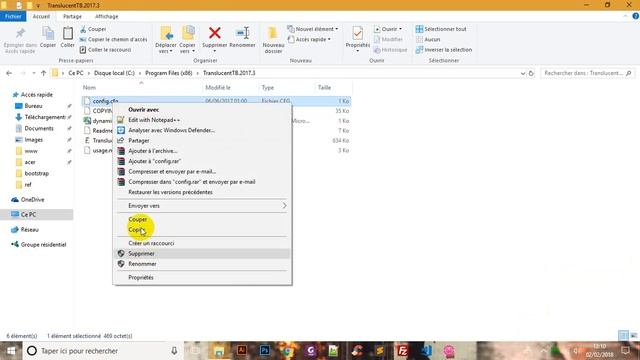The image size is (640, 360).
Task: Click Program Files (x86) in address bar
Action: tap(169, 73)
